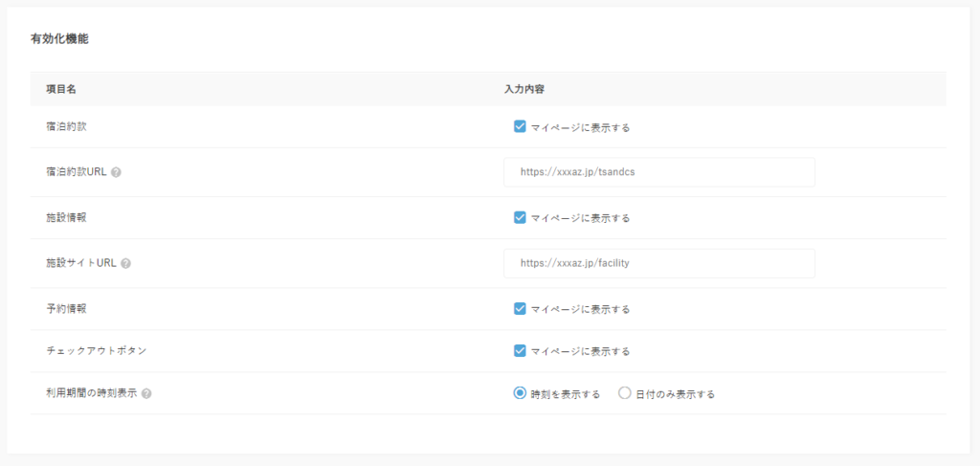Image resolution: width=980 pixels, height=466 pixels.
Task: Click the 項目名 column header
Action: 61,89
